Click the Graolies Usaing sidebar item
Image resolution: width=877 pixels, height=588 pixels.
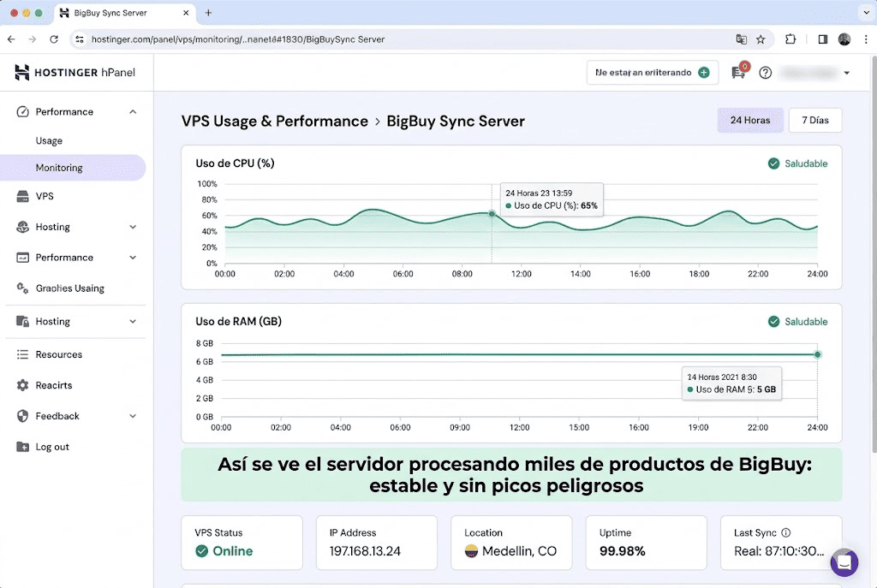pos(70,288)
